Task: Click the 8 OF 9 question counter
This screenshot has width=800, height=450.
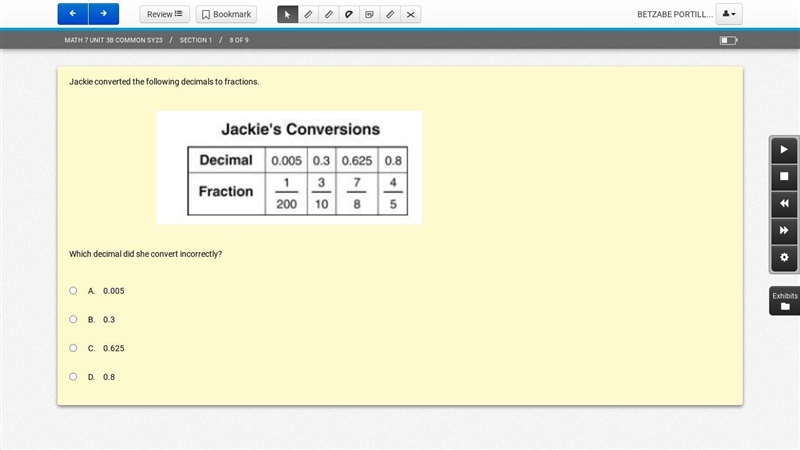Action: 239,40
